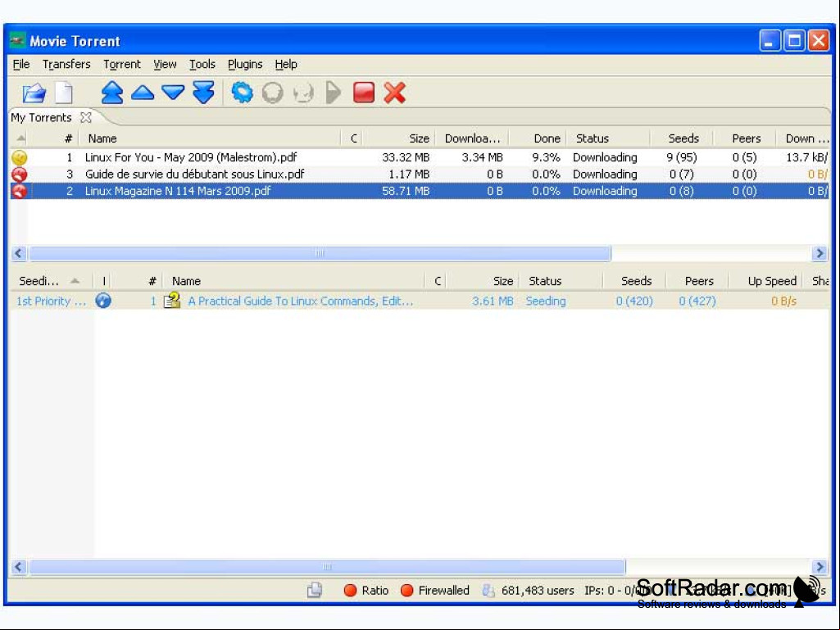840x630 pixels.
Task: Open the Plugins menu
Action: 245,64
